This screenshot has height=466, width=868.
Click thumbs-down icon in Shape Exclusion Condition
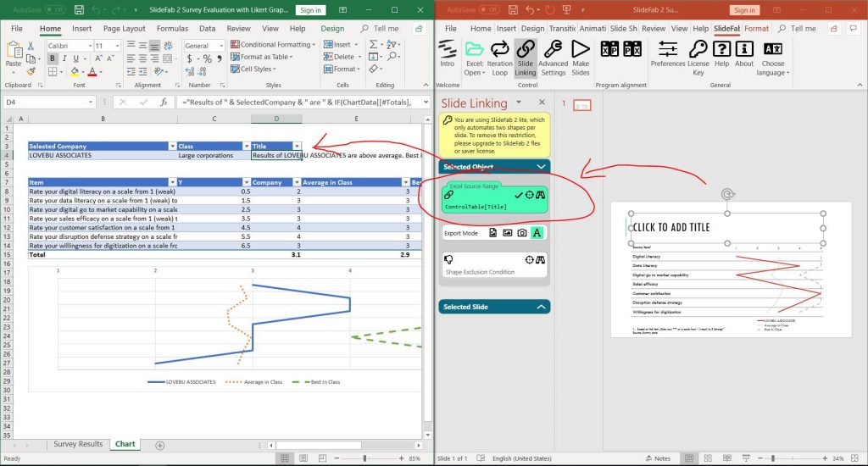[449, 259]
